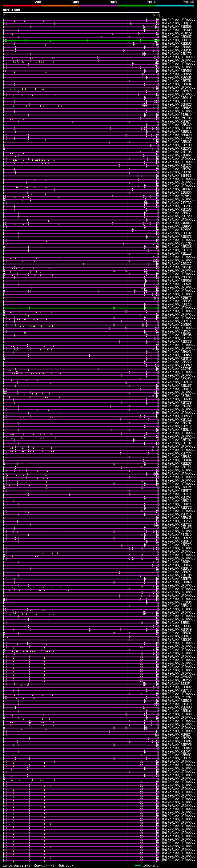Select subject label UniRef100_A2F6B6
Viewport: 197px width, 868px height.
click(177, 71)
